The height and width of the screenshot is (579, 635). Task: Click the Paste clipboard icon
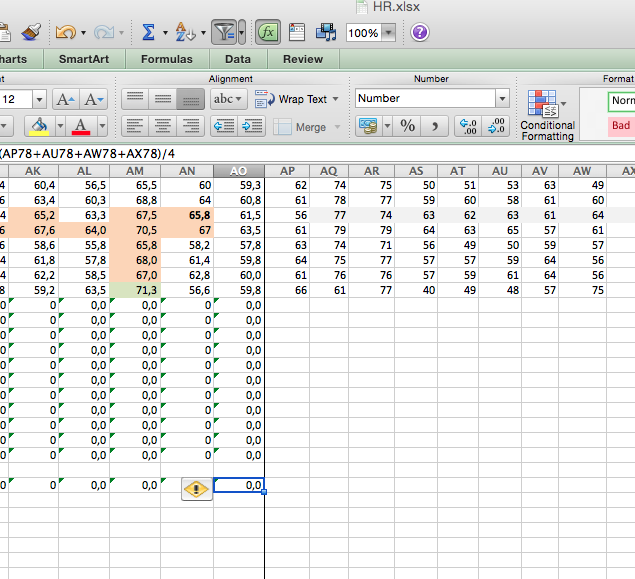click(5, 32)
